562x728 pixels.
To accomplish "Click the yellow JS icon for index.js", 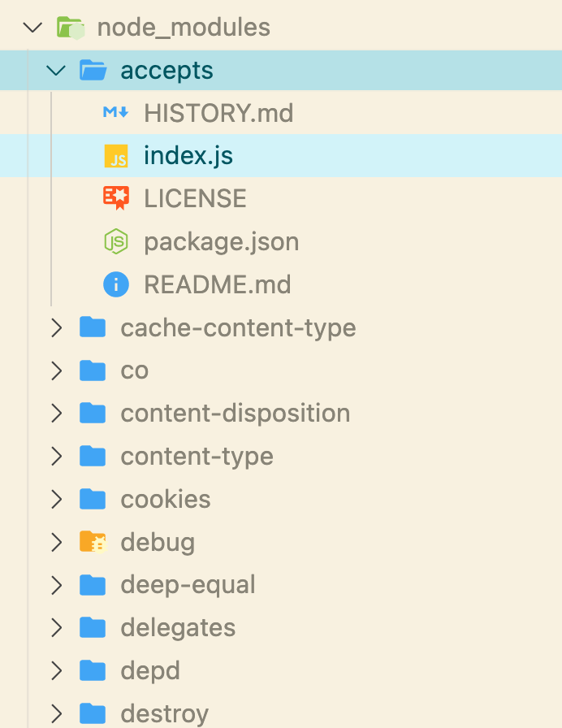I will pos(115,155).
